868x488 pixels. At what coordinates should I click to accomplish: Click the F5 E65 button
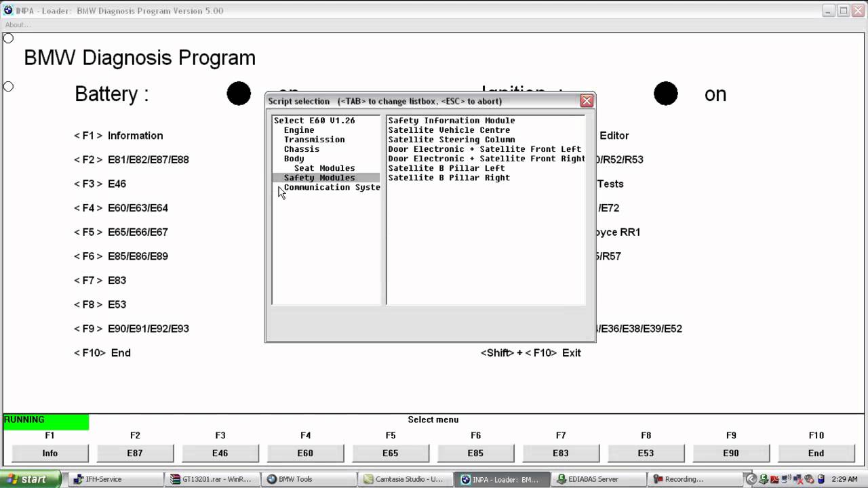tap(391, 453)
